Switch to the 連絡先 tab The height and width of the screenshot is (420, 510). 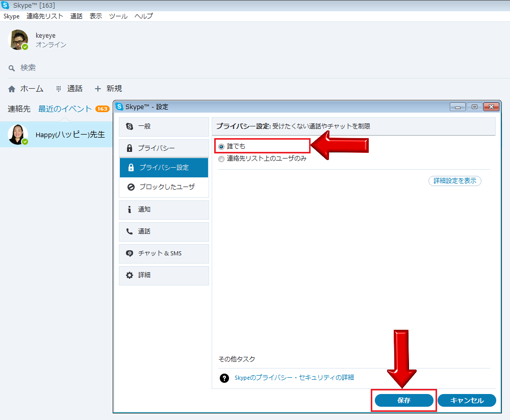(x=19, y=109)
